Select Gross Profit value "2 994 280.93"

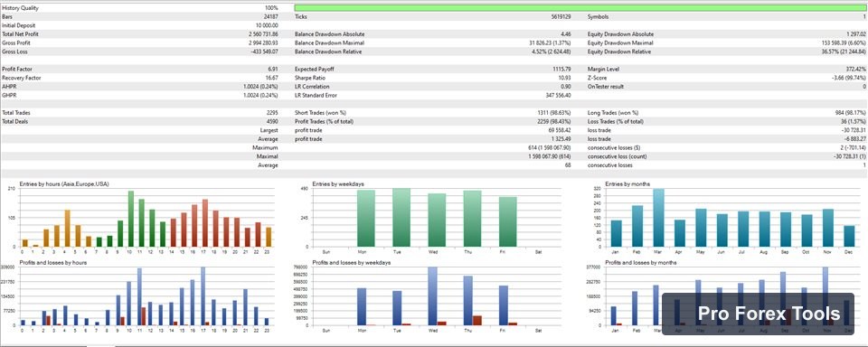263,43
